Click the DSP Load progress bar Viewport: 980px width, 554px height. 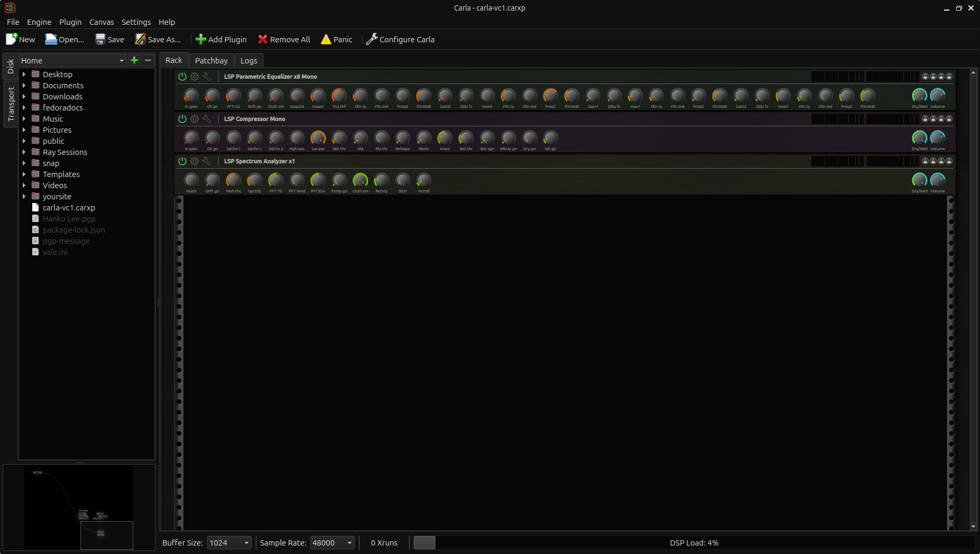click(694, 543)
